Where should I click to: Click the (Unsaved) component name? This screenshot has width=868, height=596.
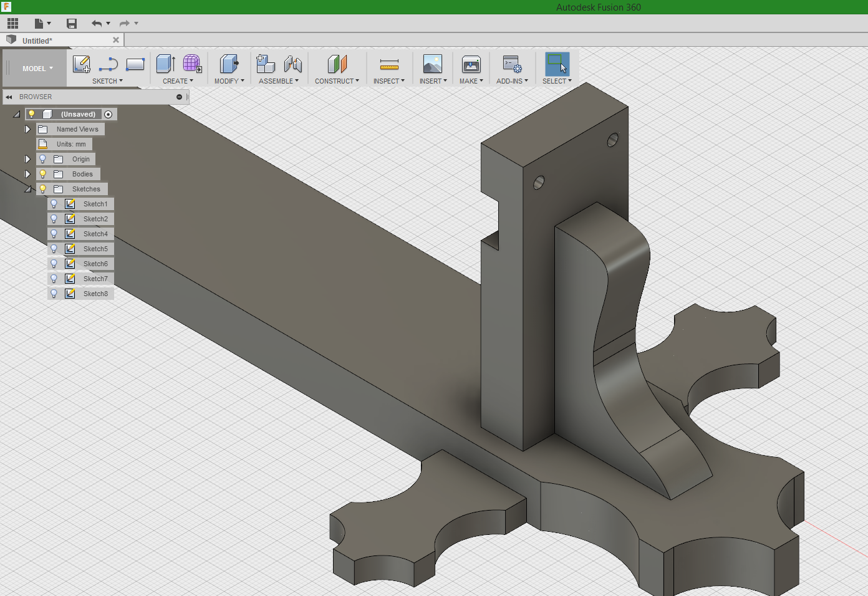(78, 114)
